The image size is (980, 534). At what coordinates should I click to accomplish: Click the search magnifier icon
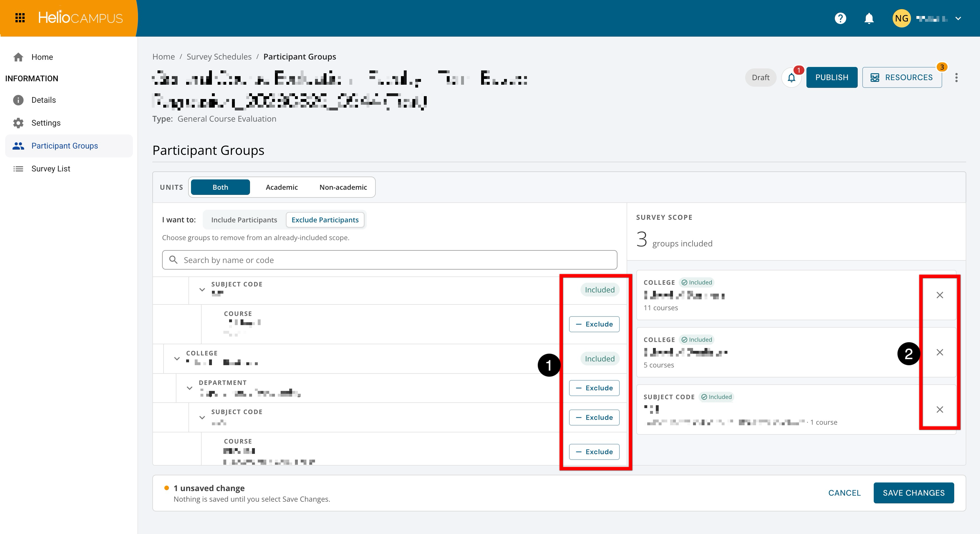(x=174, y=260)
